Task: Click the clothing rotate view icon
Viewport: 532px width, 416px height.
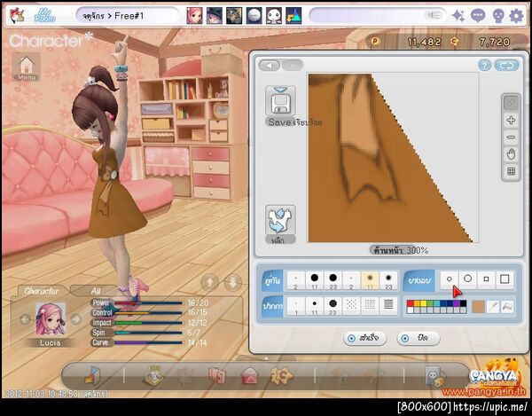Action: tap(280, 220)
